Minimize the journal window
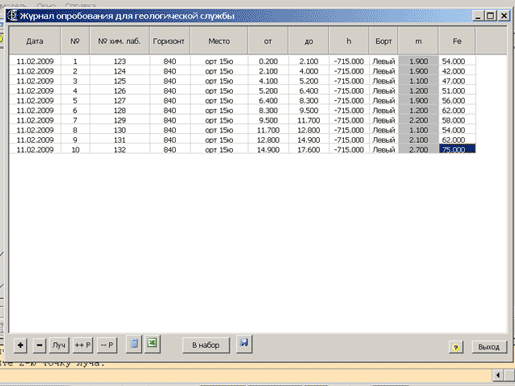515x386 pixels. (x=478, y=16)
